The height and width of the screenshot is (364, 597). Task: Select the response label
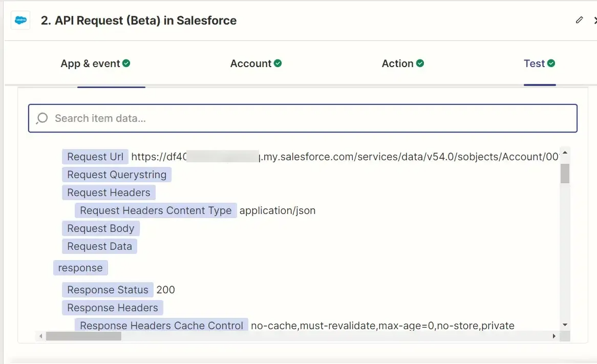tap(80, 268)
